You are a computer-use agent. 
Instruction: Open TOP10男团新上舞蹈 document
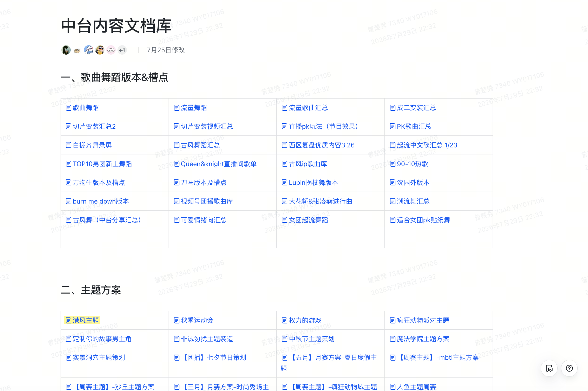pyautogui.click(x=99, y=164)
